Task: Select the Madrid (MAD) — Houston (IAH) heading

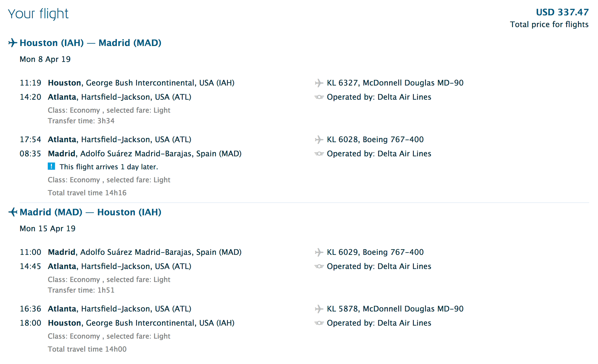Action: tap(90, 212)
